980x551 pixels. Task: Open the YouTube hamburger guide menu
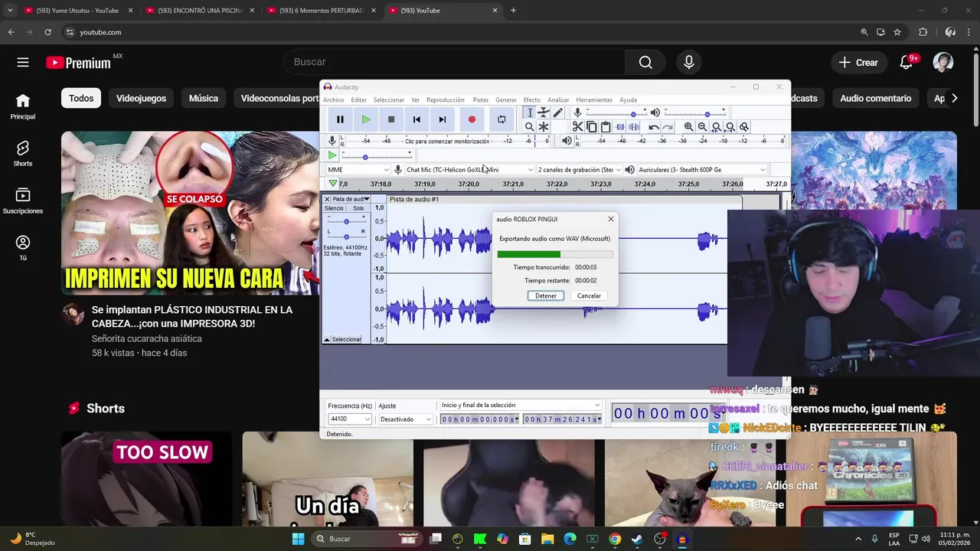[23, 63]
